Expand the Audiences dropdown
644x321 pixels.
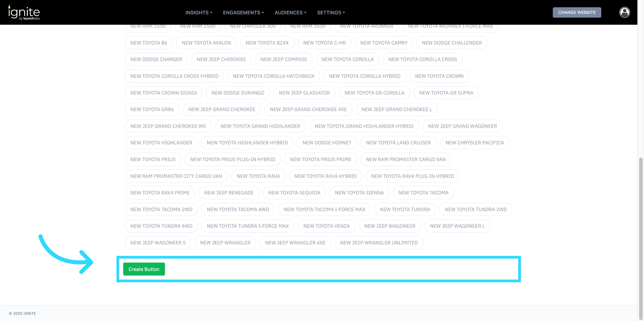pyautogui.click(x=290, y=13)
